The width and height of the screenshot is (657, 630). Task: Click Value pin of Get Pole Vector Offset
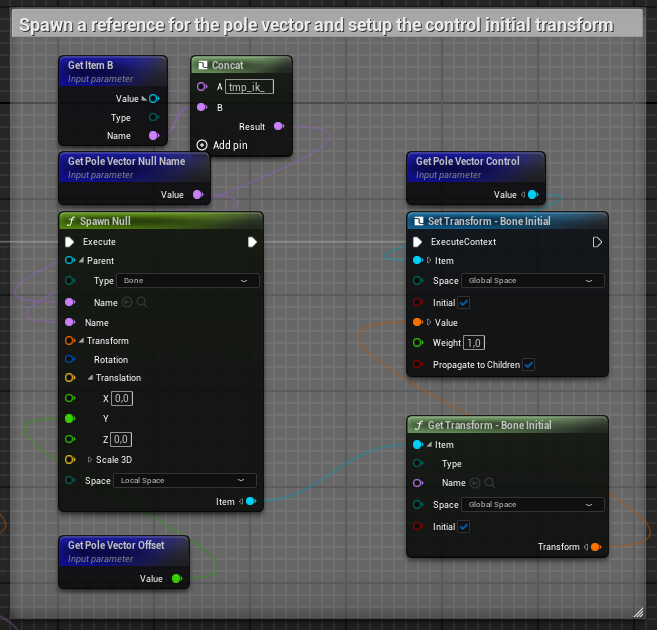pyautogui.click(x=177, y=578)
